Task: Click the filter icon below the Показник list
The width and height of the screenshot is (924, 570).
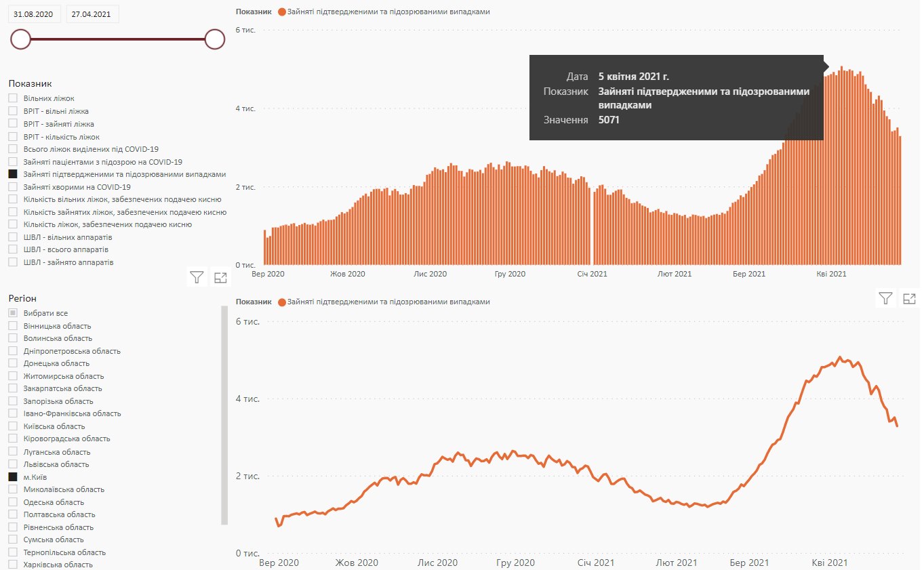Action: (197, 277)
